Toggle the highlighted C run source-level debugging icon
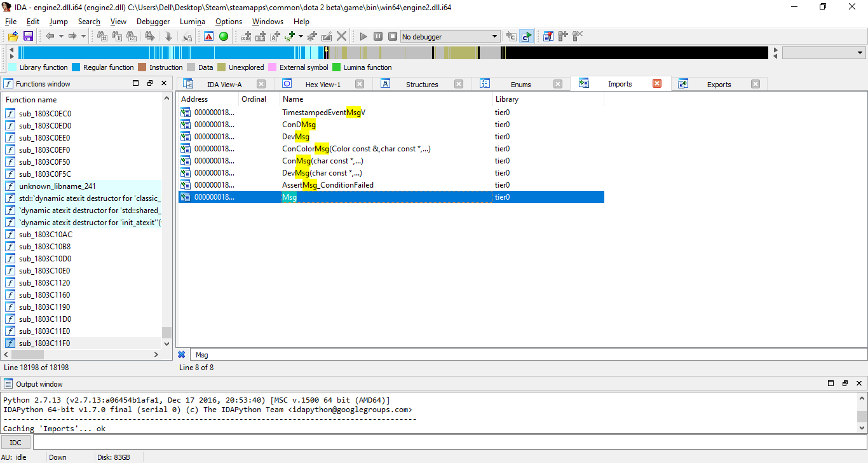Image resolution: width=868 pixels, height=463 pixels. [x=526, y=36]
